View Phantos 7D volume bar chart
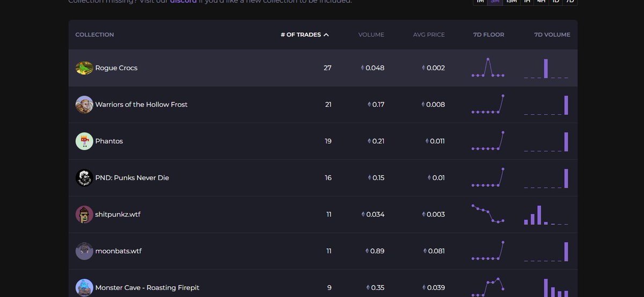644x297 pixels. click(546, 142)
